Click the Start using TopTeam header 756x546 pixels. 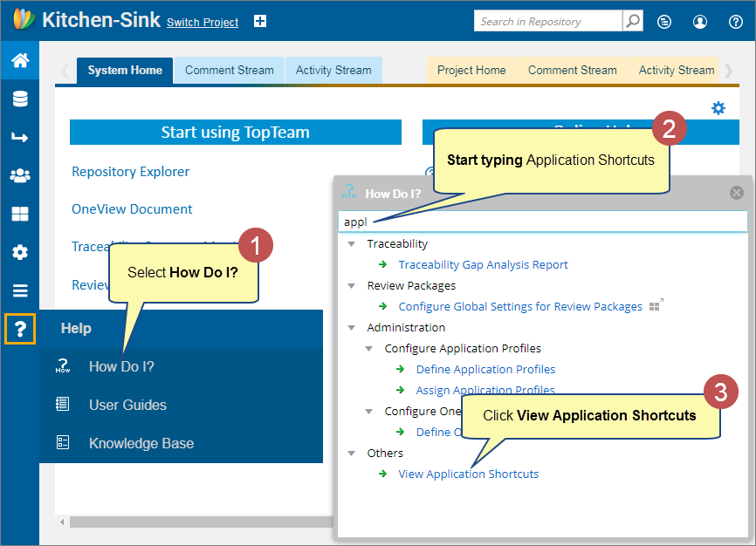coord(236,132)
